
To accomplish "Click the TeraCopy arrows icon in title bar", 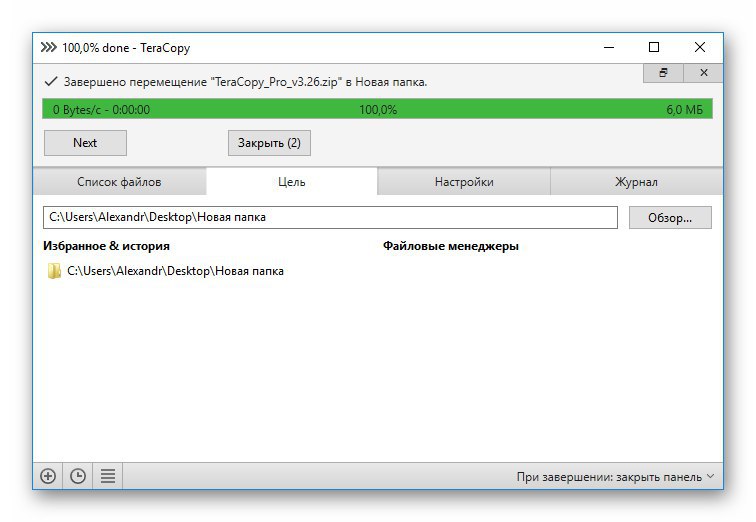I will click(x=48, y=47).
